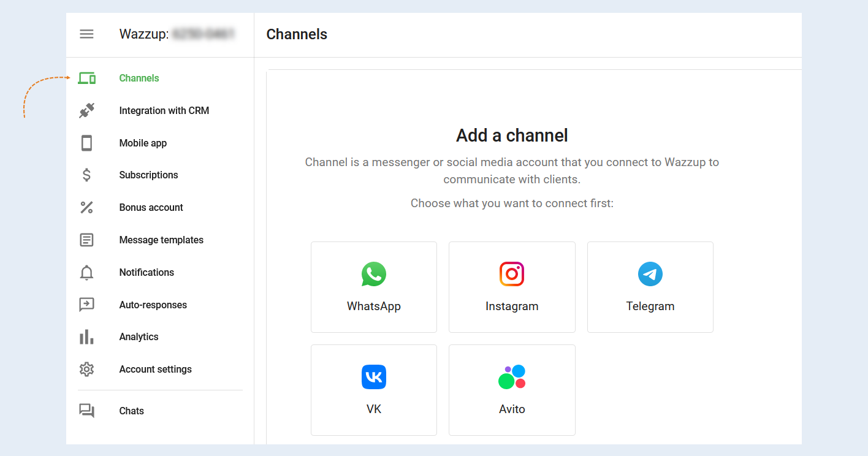Click the Account settings gear icon
This screenshot has height=456, width=868.
tap(86, 370)
